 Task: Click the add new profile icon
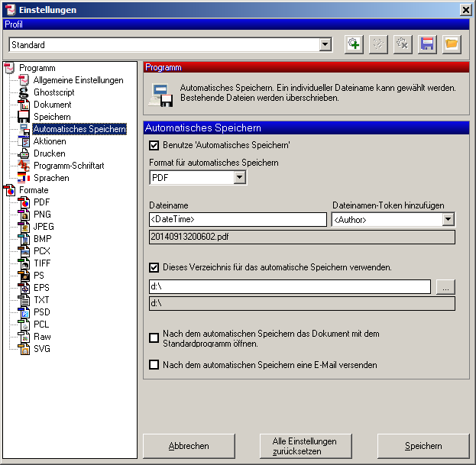[x=354, y=45]
